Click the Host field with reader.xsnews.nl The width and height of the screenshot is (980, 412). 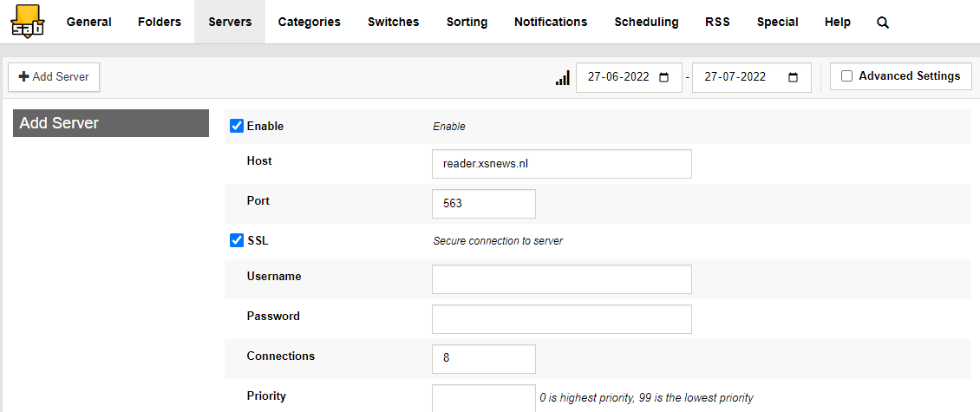(561, 164)
